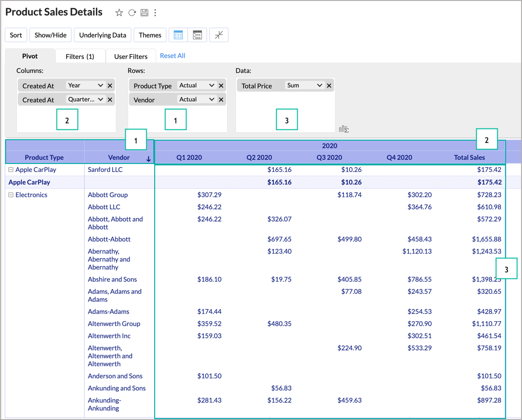Open the three-dot more options menu
Viewport: 522px width, 420px height.
click(x=155, y=13)
